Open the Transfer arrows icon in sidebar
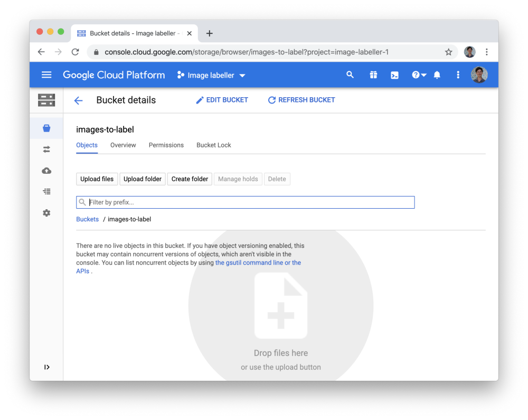The image size is (528, 420). [x=46, y=150]
